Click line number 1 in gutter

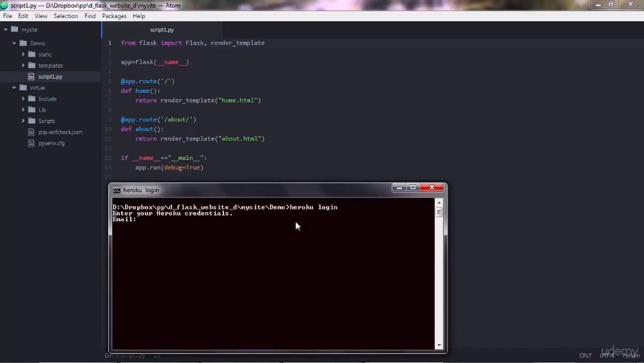coord(109,43)
